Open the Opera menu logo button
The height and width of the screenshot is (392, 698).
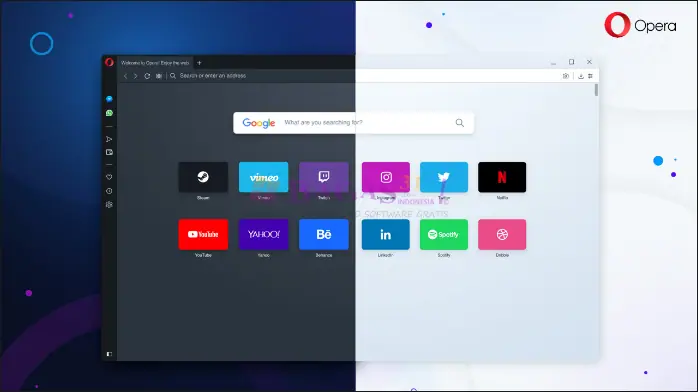point(109,62)
